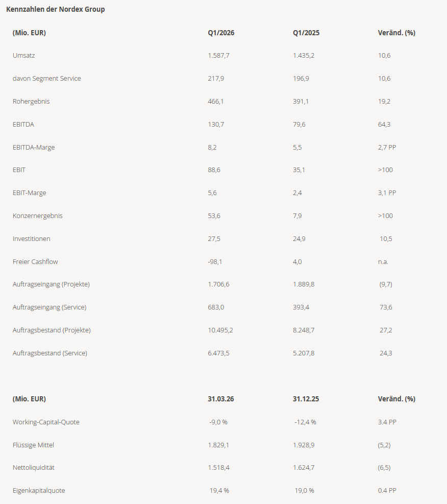The height and width of the screenshot is (504, 447).
Task: Select the Konzernergebnis row label
Action: click(38, 215)
